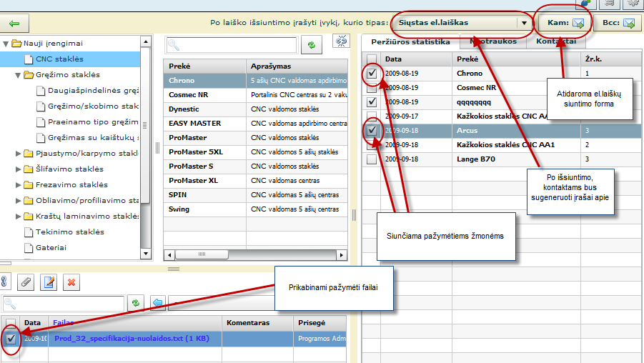644x363 pixels.
Task: Toggle checkbox in the qqqqqqqq row
Action: (372, 102)
